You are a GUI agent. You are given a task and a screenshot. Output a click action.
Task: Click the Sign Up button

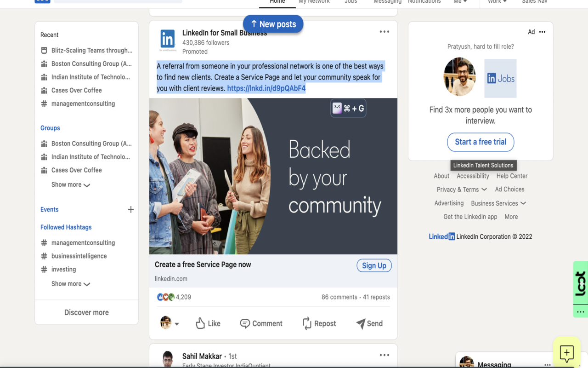[x=374, y=265]
